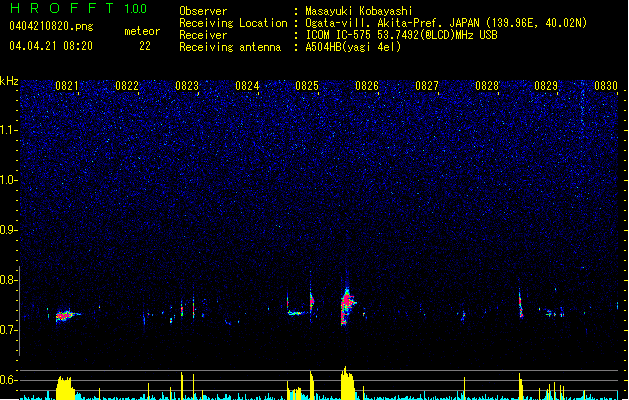Select the filename 0404210820.png

pos(51,27)
